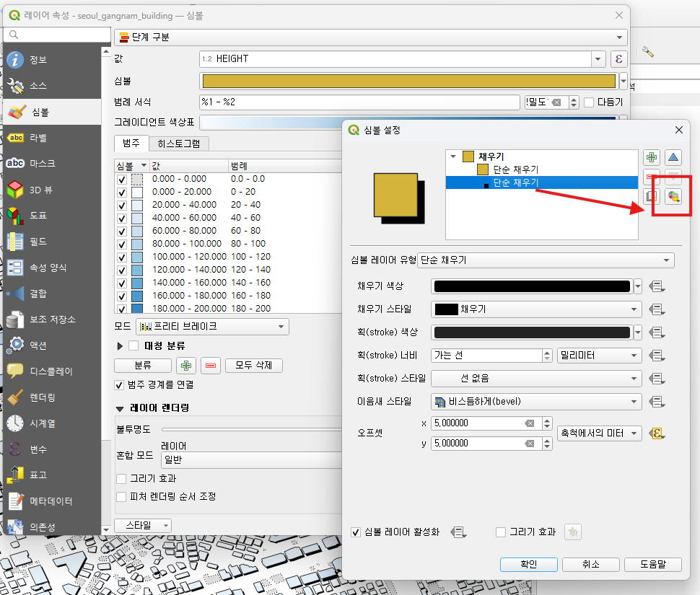Open the 정보 (Information) sidebar page
700x595 pixels.
click(x=52, y=60)
